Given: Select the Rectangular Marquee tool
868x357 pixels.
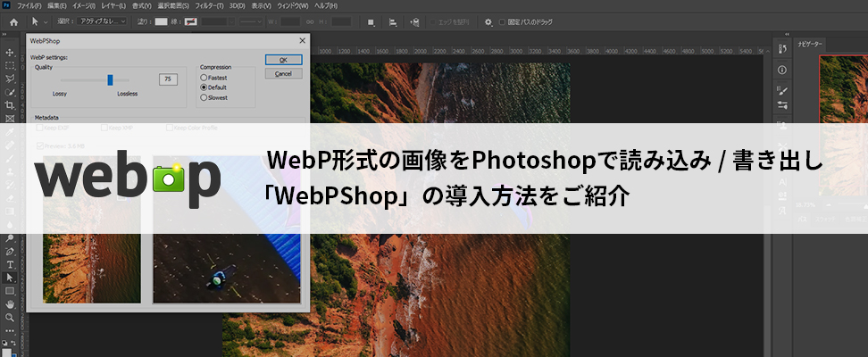Looking at the screenshot, I should [10, 65].
